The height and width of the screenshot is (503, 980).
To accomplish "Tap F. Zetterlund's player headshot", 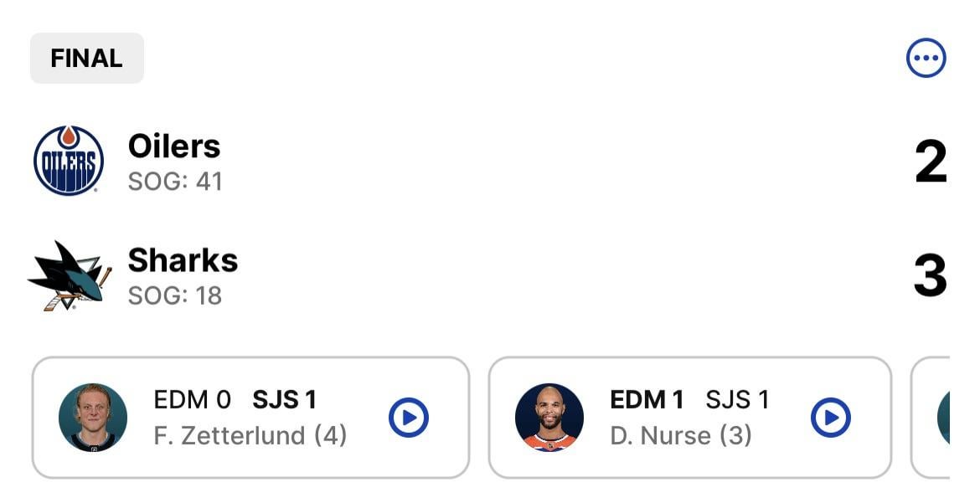I will pos(93,418).
